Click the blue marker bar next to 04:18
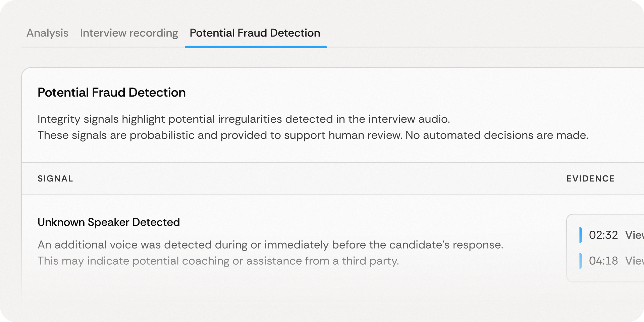644x322 pixels. (x=581, y=261)
